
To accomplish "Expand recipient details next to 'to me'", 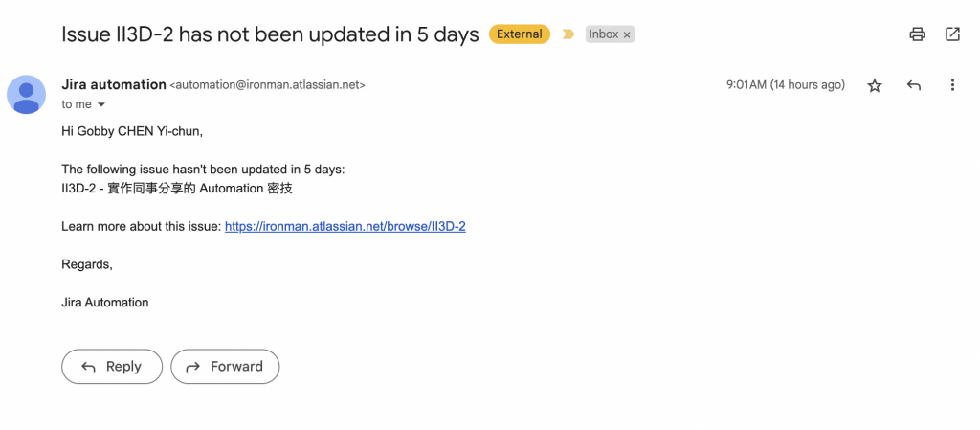I will point(101,104).
